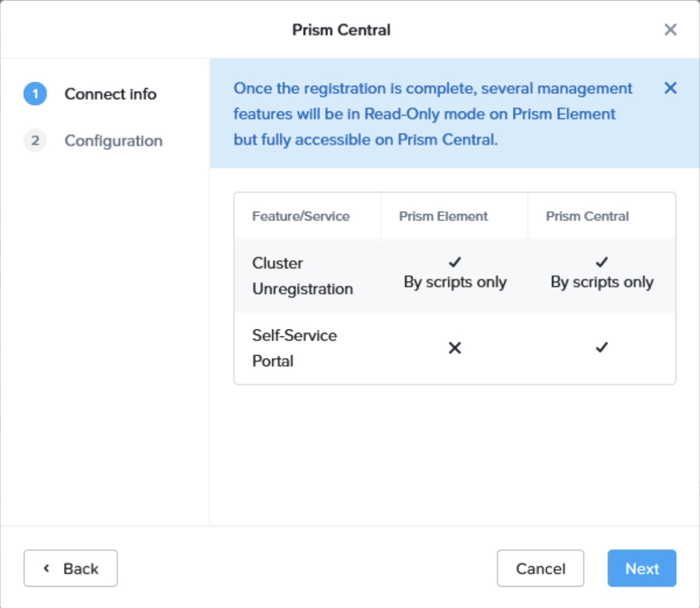
Task: Go Back to previous screen
Action: pos(71,568)
